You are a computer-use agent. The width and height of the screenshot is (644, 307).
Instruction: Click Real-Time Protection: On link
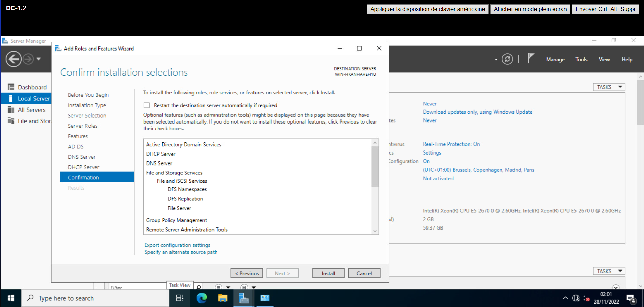click(451, 144)
